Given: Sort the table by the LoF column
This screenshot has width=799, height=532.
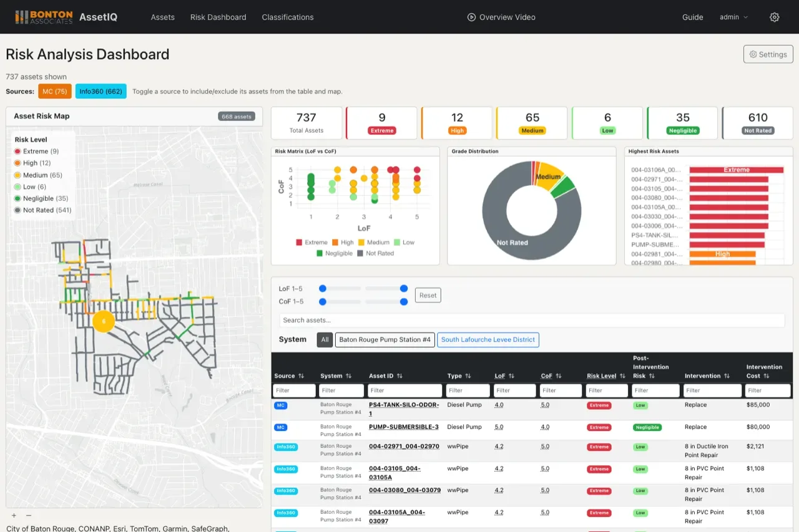Looking at the screenshot, I should click(504, 376).
